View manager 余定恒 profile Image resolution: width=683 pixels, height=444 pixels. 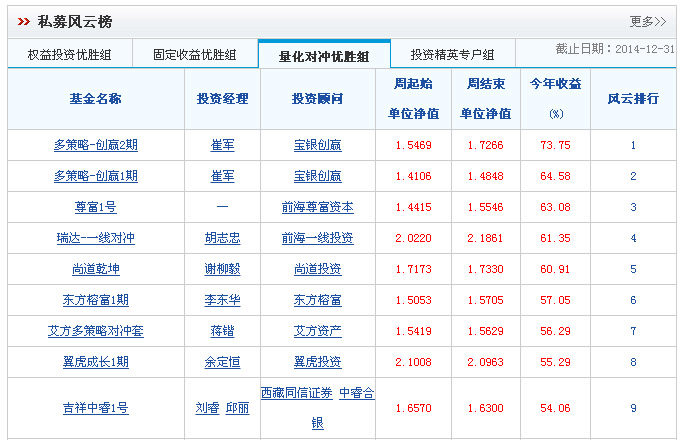pyautogui.click(x=223, y=362)
